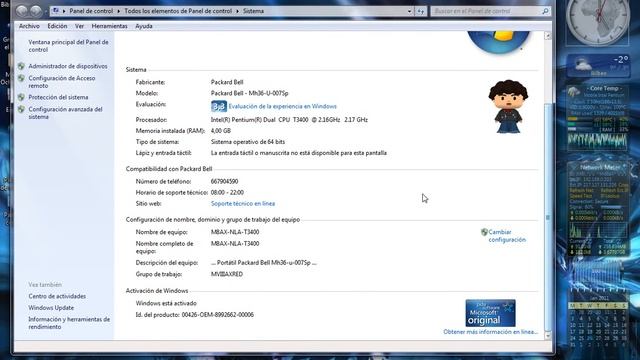Image resolution: width=640 pixels, height=360 pixels.
Task: Click shield icon beside Configuración avanzada del sistema
Action: click(x=21, y=109)
